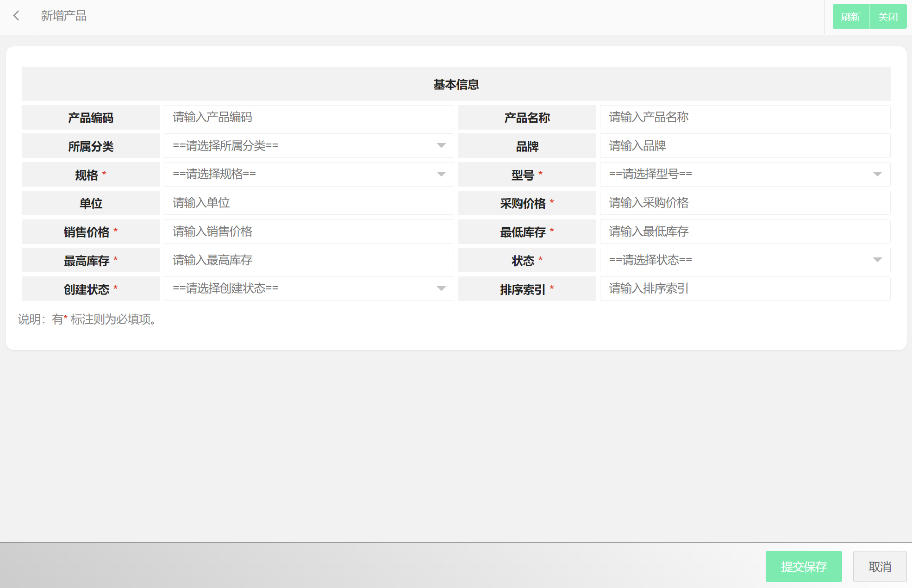The width and height of the screenshot is (912, 588).
Task: Focus the 产品编码 input field
Action: tap(308, 118)
